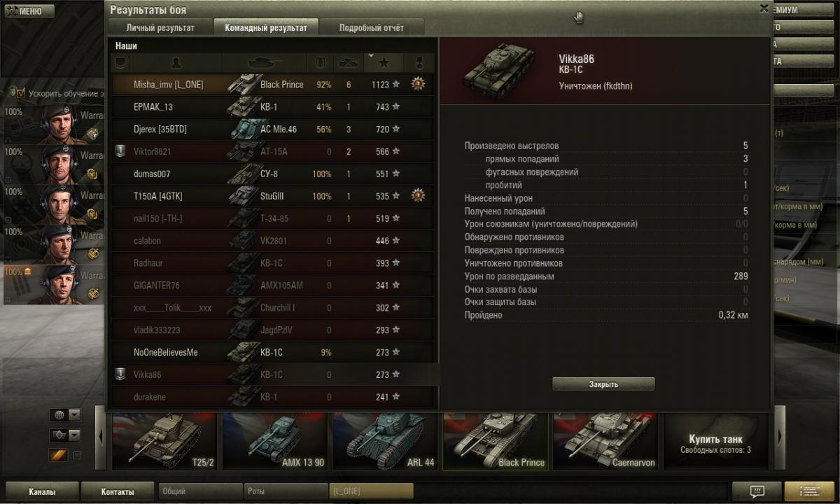
Task: Toggle accelerate crew training checkbox
Action: (20, 93)
